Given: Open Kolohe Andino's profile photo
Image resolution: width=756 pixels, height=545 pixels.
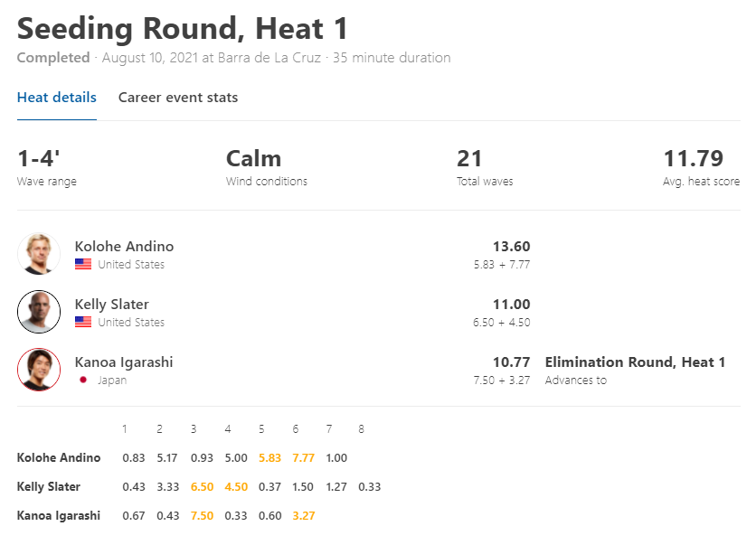Looking at the screenshot, I should (x=39, y=254).
